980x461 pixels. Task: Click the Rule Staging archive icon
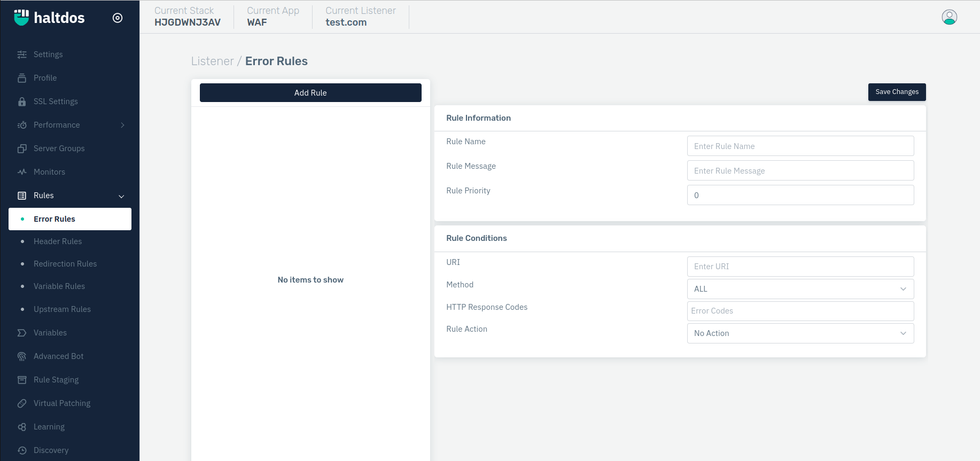[x=22, y=380]
